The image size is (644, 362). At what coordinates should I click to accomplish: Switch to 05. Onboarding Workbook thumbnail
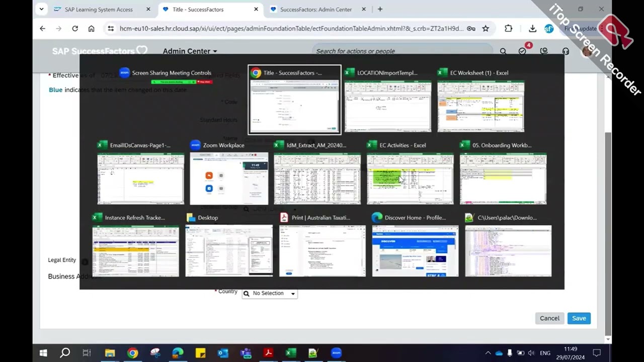click(503, 172)
